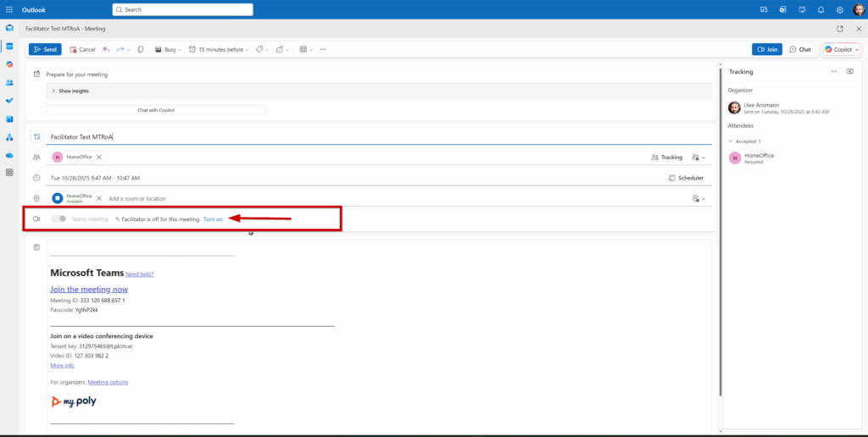Open the 15 minutes before reminder dropdown

tap(220, 49)
